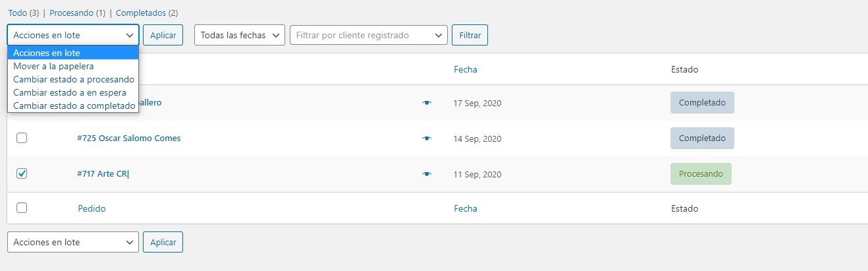
Task: Preview the order dated 17 Sep, 2020
Action: tap(427, 103)
